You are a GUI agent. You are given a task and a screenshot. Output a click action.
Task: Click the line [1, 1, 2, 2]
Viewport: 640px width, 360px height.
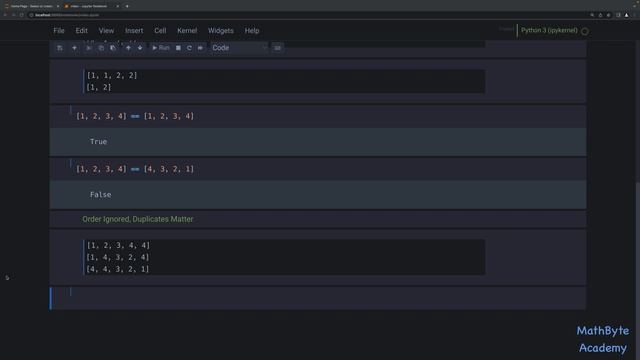click(112, 76)
